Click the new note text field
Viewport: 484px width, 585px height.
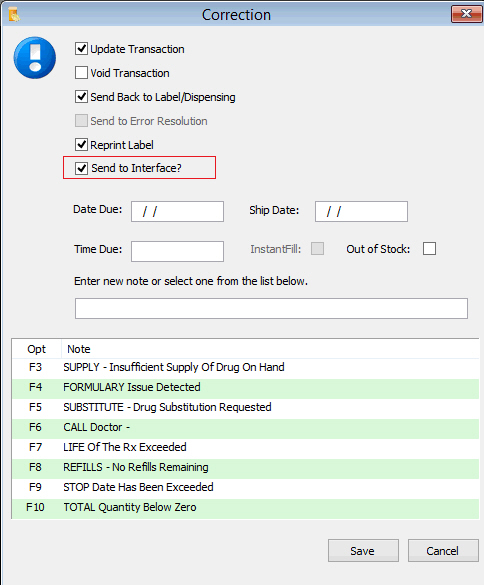point(271,308)
